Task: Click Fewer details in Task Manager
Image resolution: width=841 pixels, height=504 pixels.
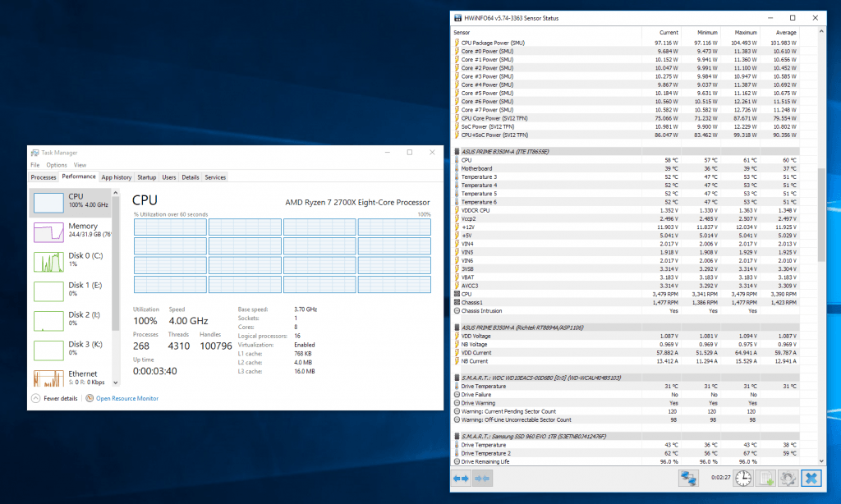Action: [x=61, y=398]
